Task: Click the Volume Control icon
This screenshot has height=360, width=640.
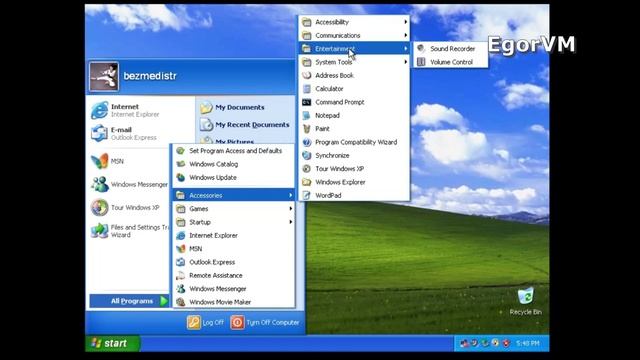Action: (421, 62)
